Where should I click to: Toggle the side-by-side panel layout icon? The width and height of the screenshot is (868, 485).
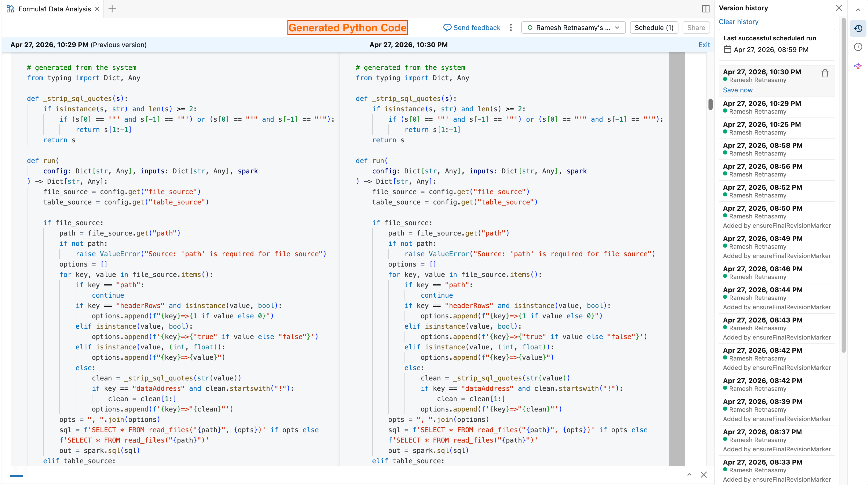point(706,9)
